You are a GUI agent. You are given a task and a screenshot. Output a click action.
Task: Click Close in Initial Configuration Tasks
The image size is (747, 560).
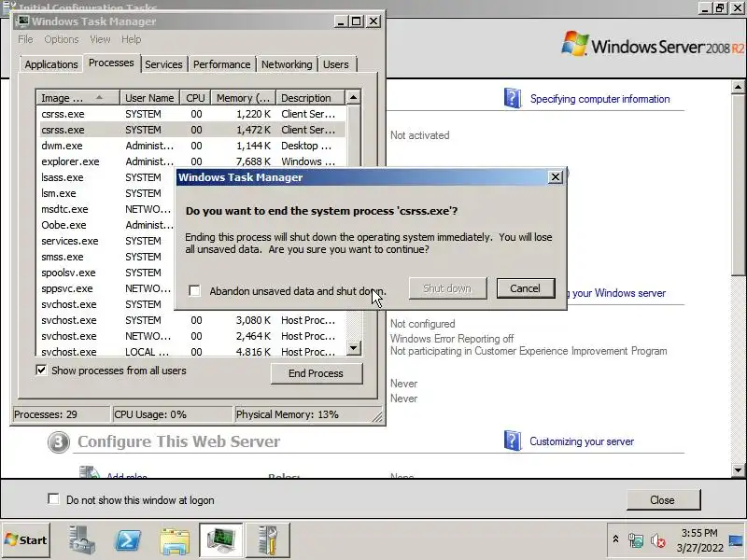(663, 499)
